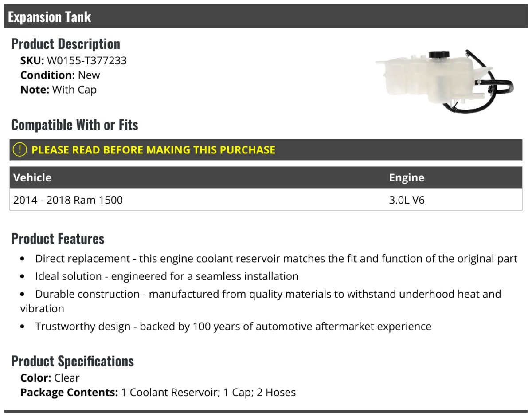
Task: Click the Compatible With or Fits heading
Action: point(74,125)
